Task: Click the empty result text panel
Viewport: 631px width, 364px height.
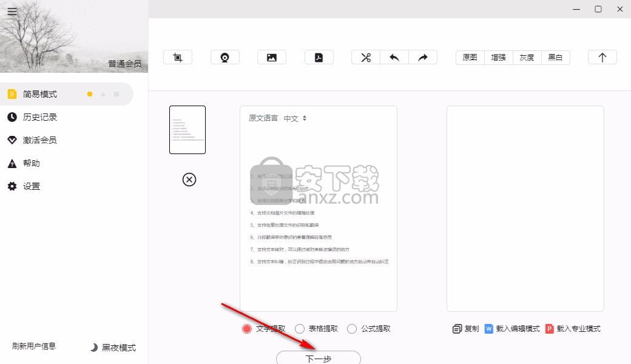Action: click(525, 208)
